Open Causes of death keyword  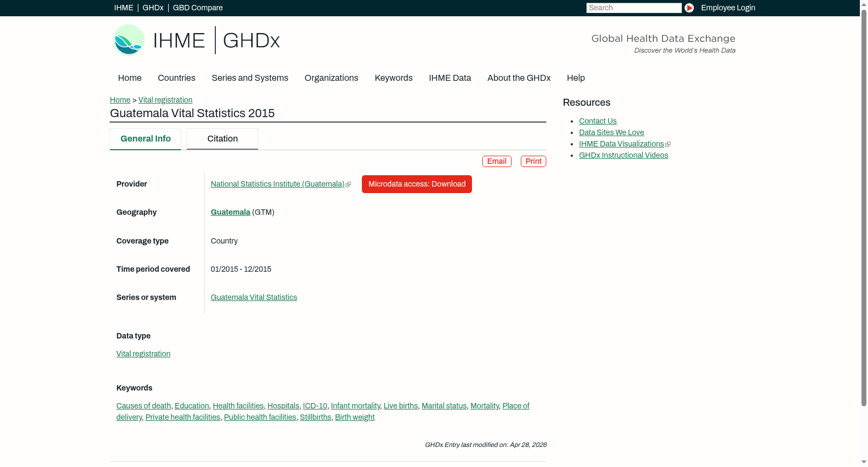(x=144, y=406)
